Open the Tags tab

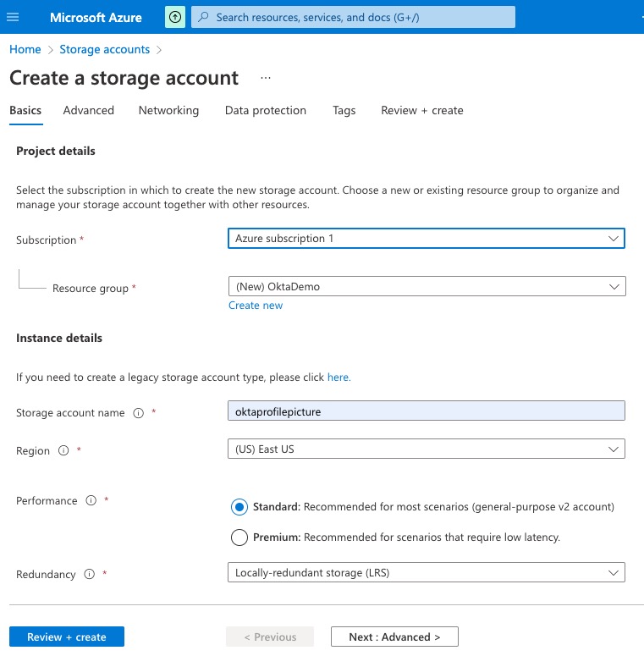pos(344,110)
